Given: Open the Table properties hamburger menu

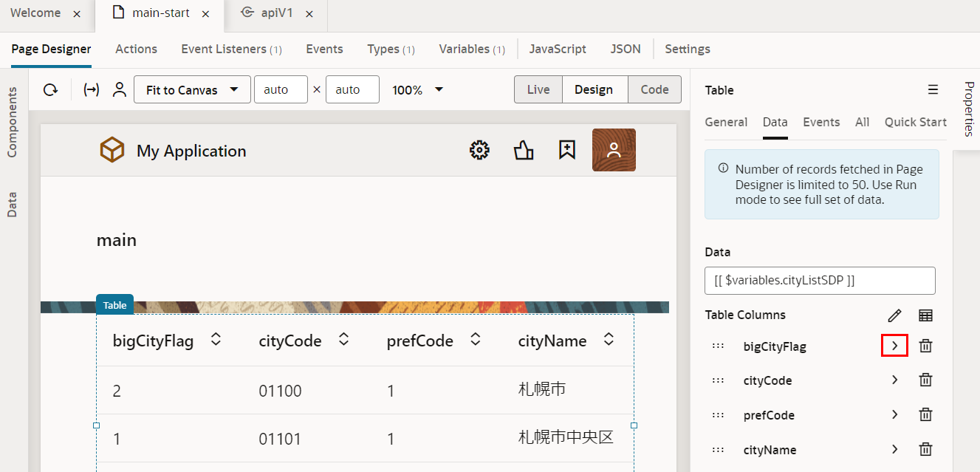Looking at the screenshot, I should 933,90.
